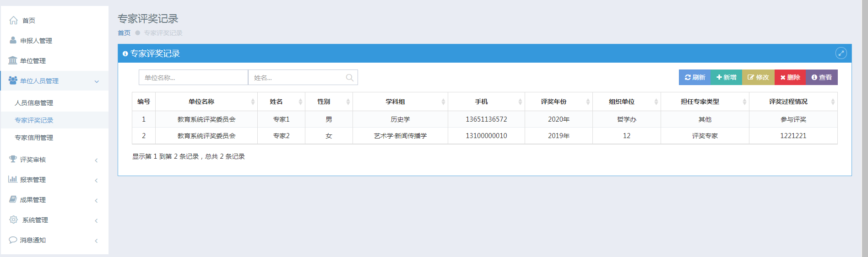Click the page vertical scrollbar
Screen dimensions: 868x257
pyautogui.click(x=865, y=128)
